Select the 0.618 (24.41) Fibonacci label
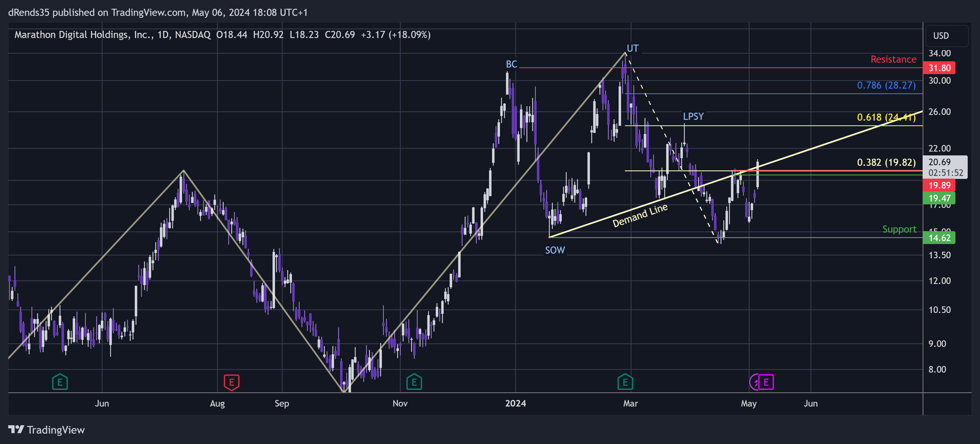Screen dimensions: 980x444 886,117
